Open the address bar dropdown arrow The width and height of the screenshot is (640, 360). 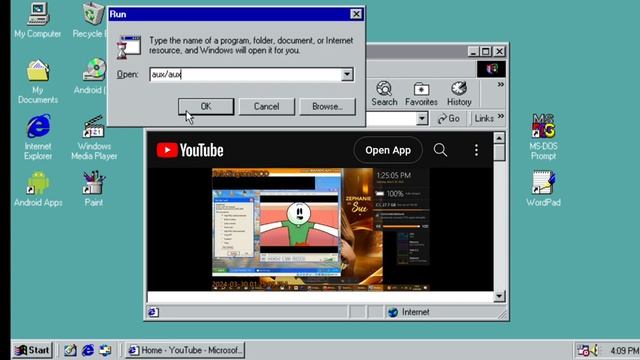tap(422, 119)
